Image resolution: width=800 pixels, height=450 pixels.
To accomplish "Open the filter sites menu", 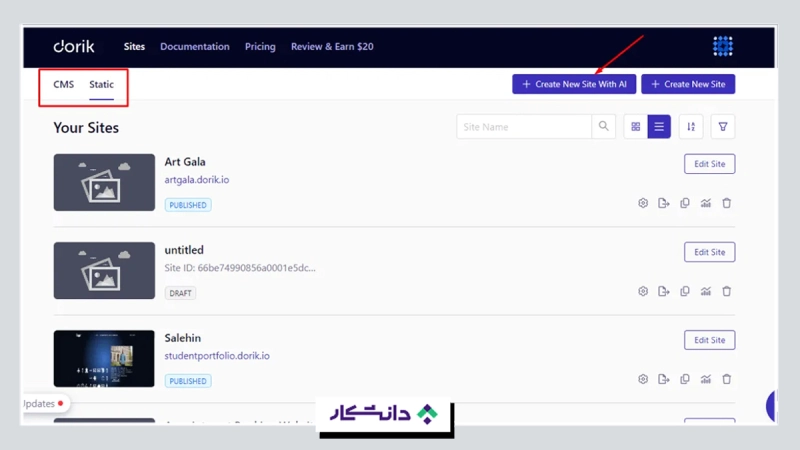I will pyautogui.click(x=723, y=127).
